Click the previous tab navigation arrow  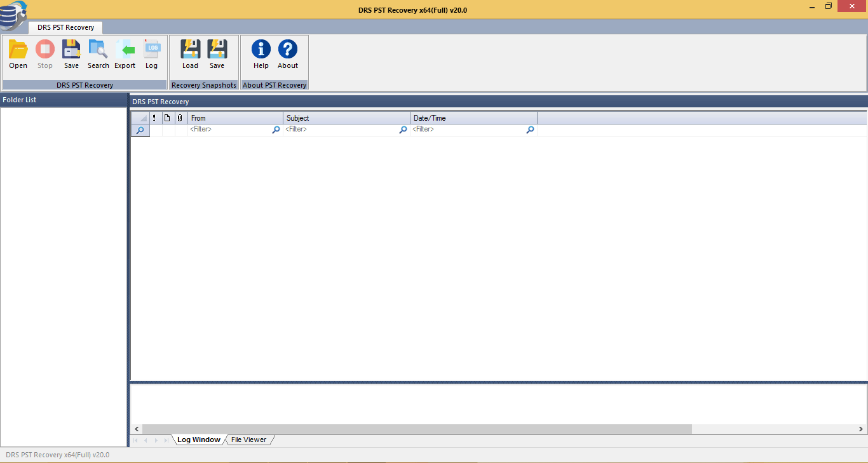pos(146,440)
